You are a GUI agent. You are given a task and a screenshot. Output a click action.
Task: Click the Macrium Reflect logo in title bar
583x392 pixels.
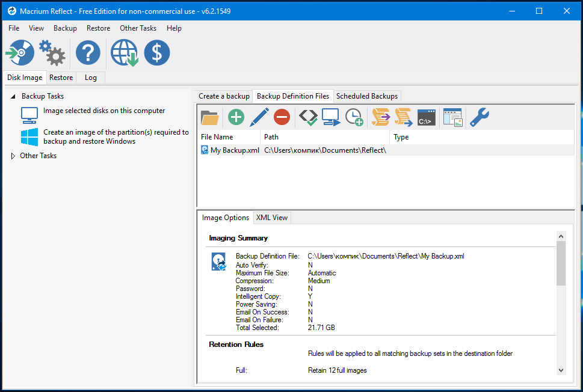click(x=12, y=11)
